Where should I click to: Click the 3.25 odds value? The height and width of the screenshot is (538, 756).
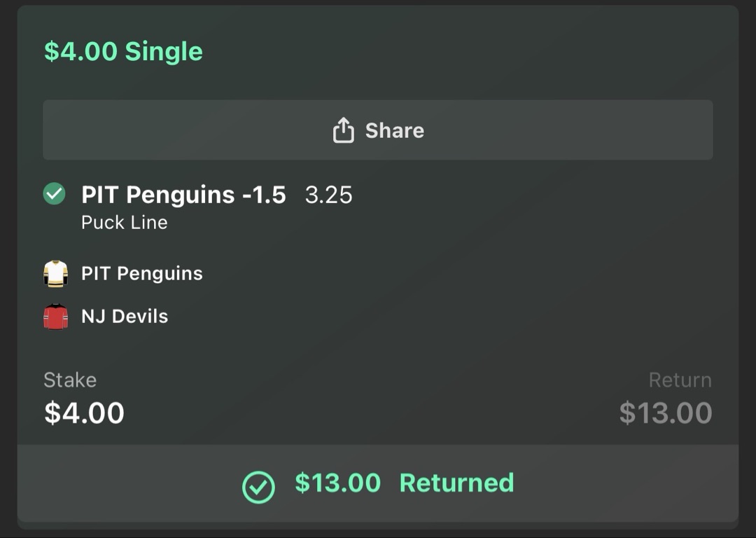(330, 195)
